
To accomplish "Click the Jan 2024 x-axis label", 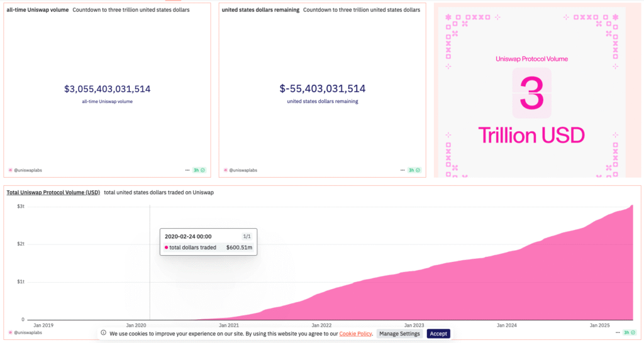I will (507, 325).
